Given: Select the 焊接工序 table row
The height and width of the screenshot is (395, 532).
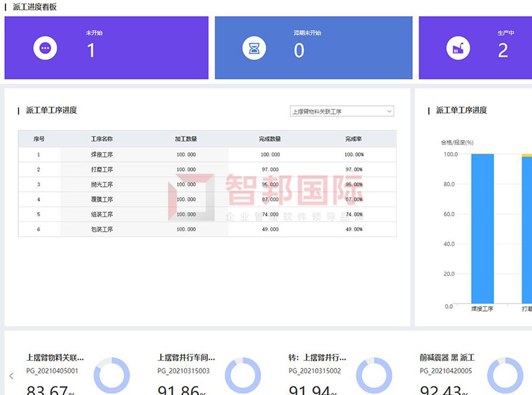Looking at the screenshot, I should pos(207,154).
